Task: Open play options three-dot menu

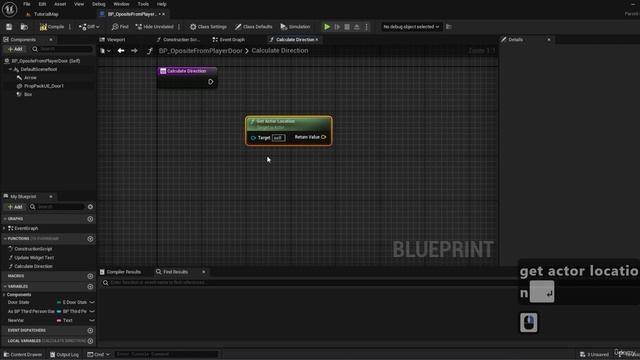Action: coord(366,27)
